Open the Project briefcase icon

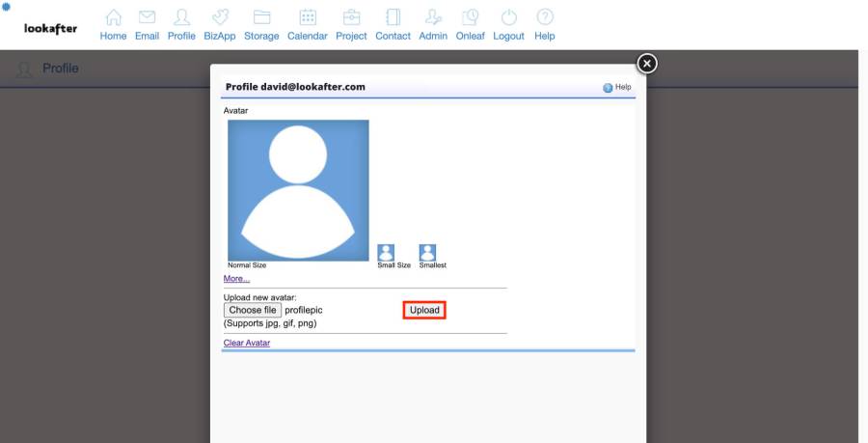point(351,18)
